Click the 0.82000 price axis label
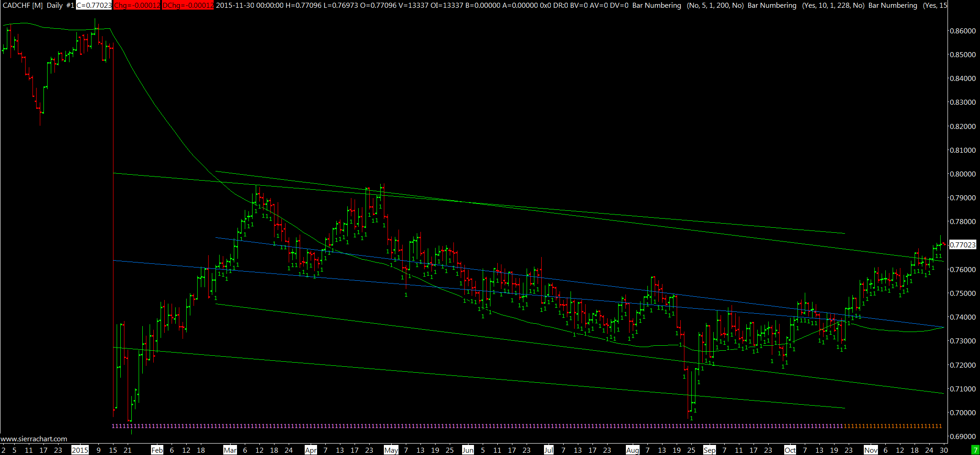This screenshot has width=980, height=455. click(x=963, y=126)
